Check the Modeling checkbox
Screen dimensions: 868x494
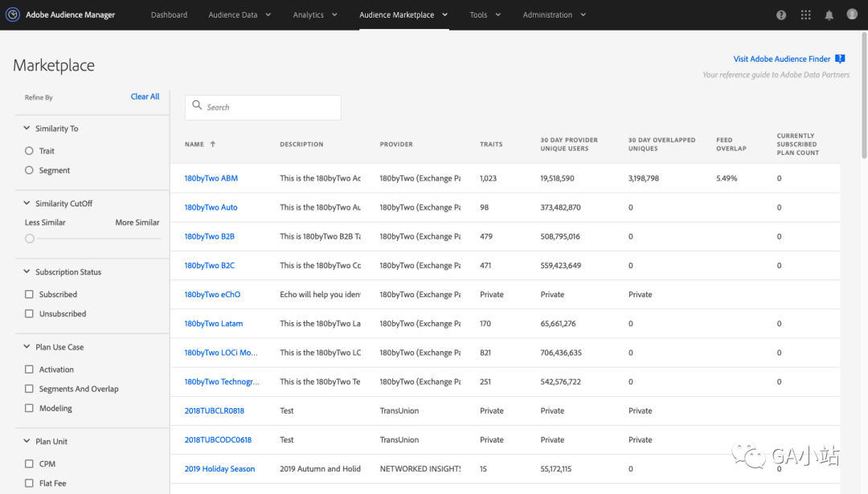[x=29, y=408]
